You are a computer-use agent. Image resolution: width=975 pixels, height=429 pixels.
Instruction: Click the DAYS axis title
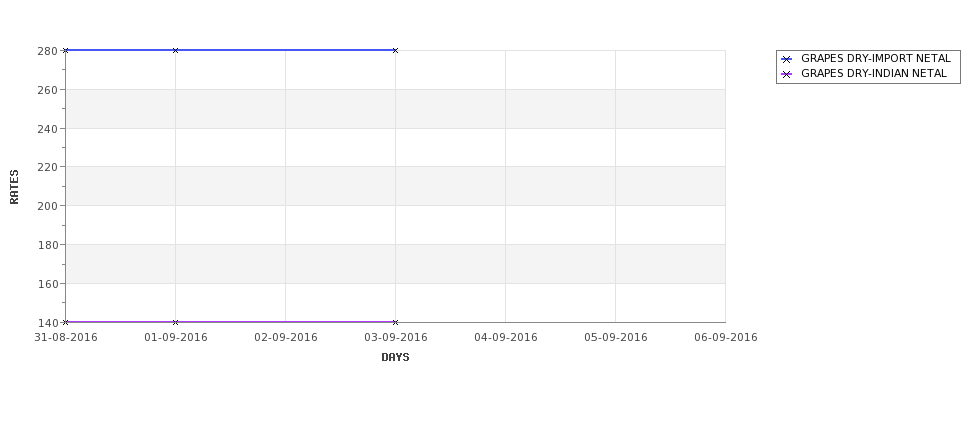click(x=395, y=358)
